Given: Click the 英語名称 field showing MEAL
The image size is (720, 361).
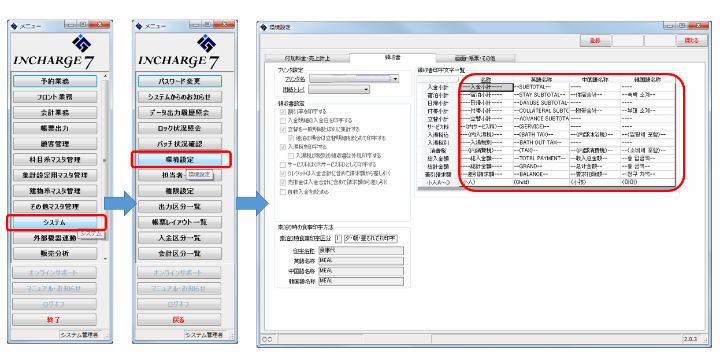Looking at the screenshot, I should pyautogui.click(x=361, y=261).
